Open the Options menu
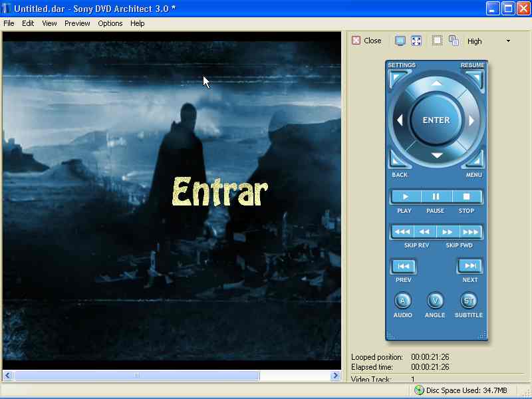The image size is (532, 399). [x=110, y=23]
